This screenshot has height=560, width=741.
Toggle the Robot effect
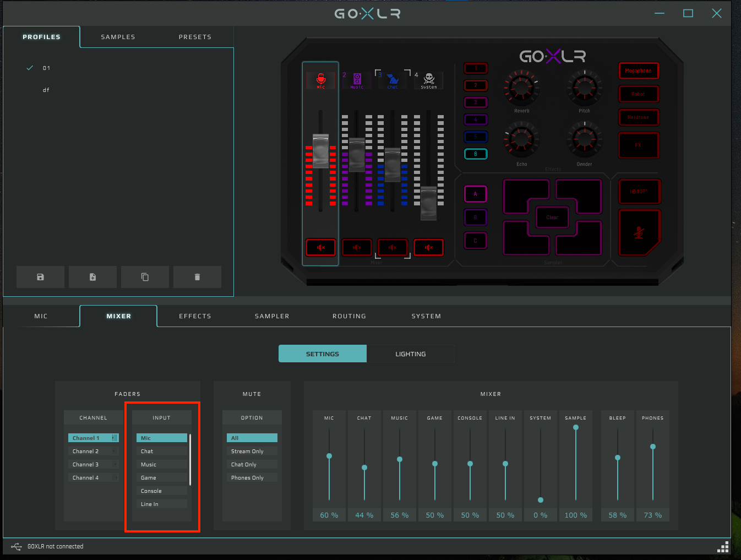pyautogui.click(x=639, y=94)
